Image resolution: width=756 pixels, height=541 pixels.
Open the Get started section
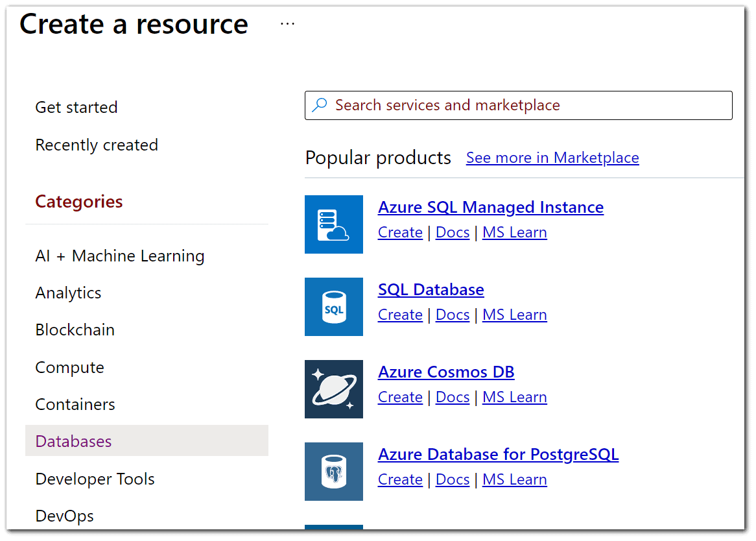point(76,107)
